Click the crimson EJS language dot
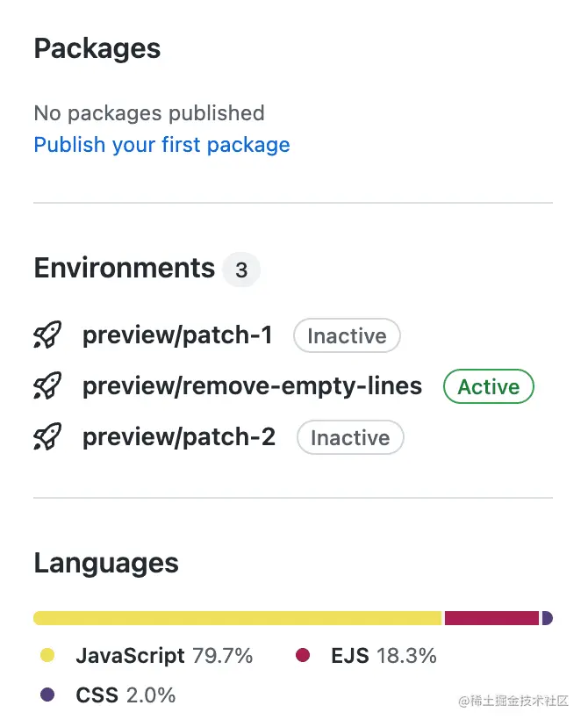This screenshot has height=727, width=588. click(303, 655)
